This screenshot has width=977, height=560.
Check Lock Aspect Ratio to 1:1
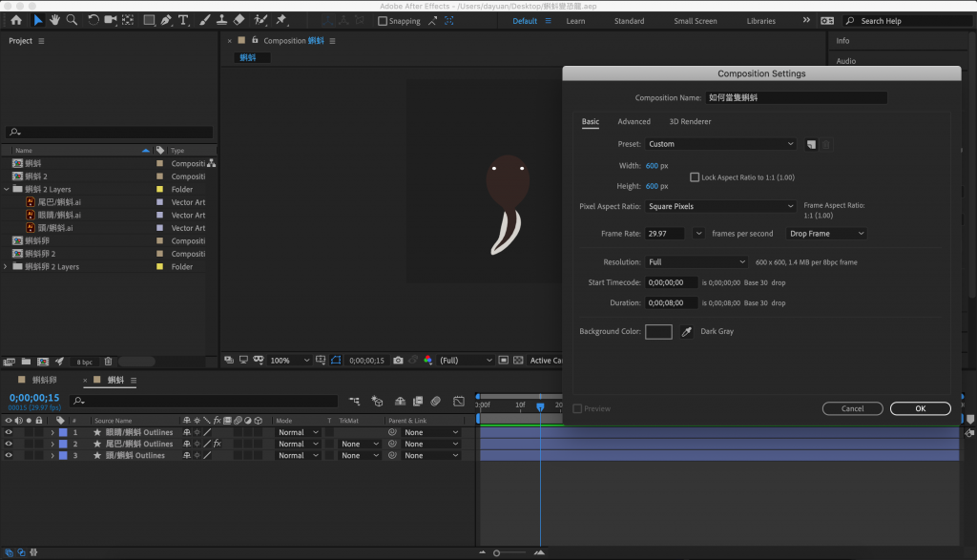[x=694, y=177]
